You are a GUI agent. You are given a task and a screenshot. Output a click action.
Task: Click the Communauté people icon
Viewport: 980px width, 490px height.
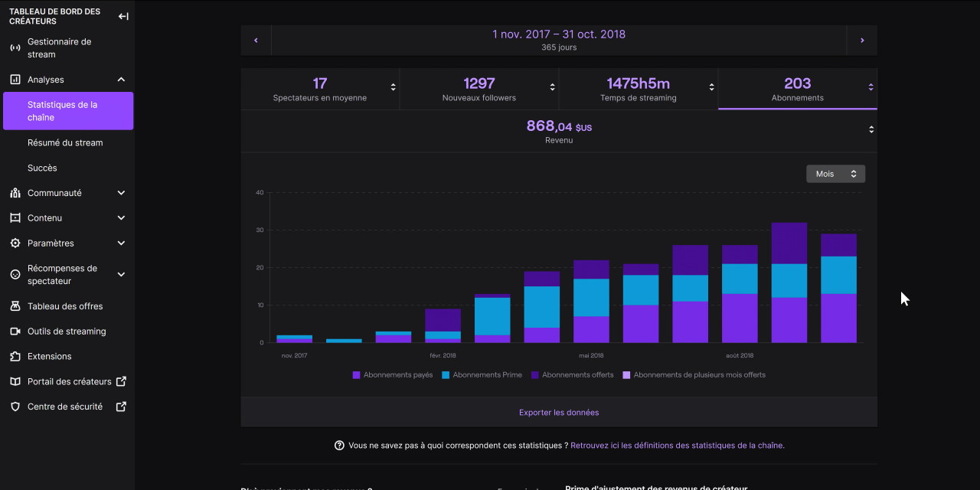(15, 193)
